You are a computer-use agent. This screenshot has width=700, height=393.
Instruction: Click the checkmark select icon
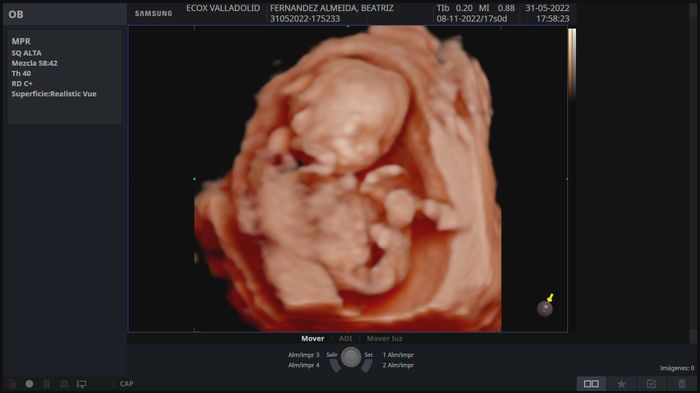click(651, 384)
